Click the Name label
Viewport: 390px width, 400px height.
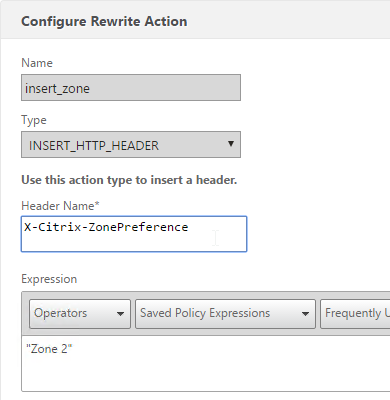tap(37, 63)
